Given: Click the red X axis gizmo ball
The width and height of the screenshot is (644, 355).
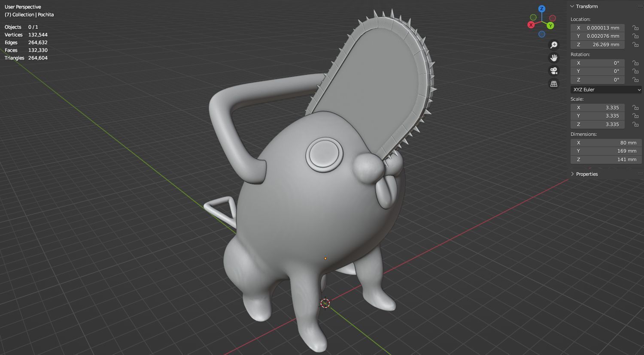Looking at the screenshot, I should 531,25.
